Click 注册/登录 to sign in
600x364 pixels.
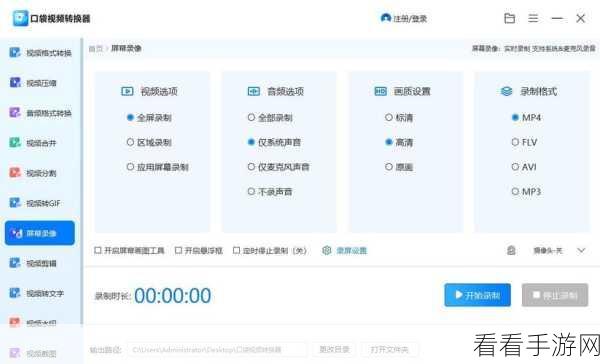click(x=404, y=18)
